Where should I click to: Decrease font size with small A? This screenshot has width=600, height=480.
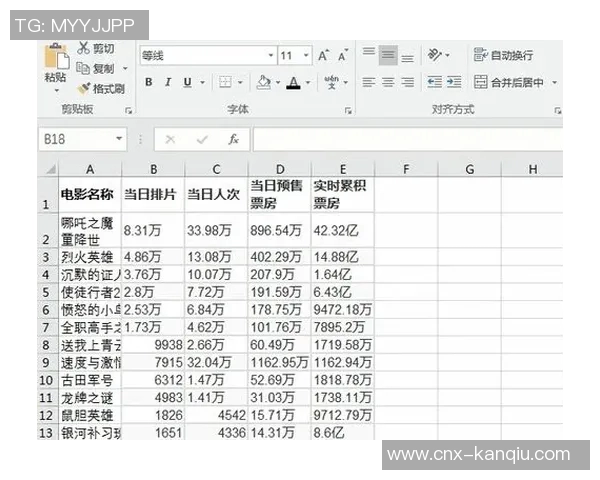[342, 56]
